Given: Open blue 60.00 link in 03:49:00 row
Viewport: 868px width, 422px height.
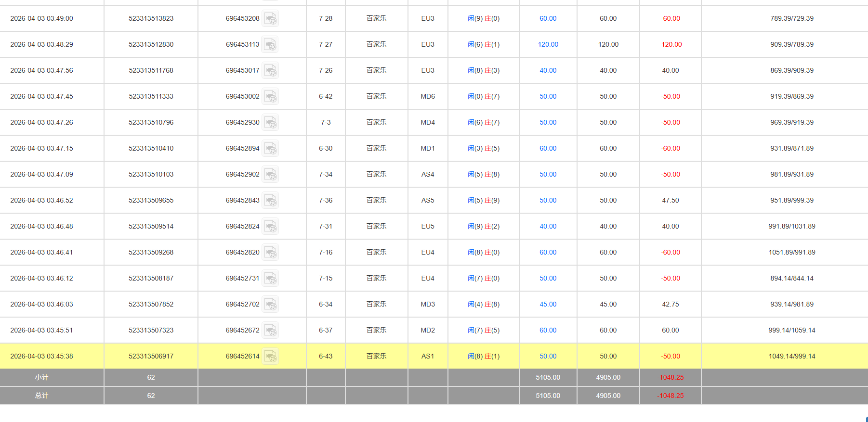Looking at the screenshot, I should [x=548, y=18].
